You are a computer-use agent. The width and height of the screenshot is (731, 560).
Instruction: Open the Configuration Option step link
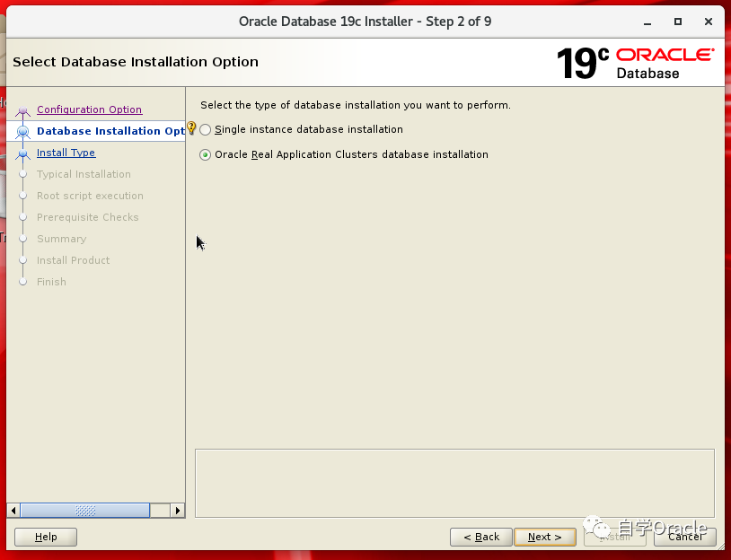tap(89, 109)
